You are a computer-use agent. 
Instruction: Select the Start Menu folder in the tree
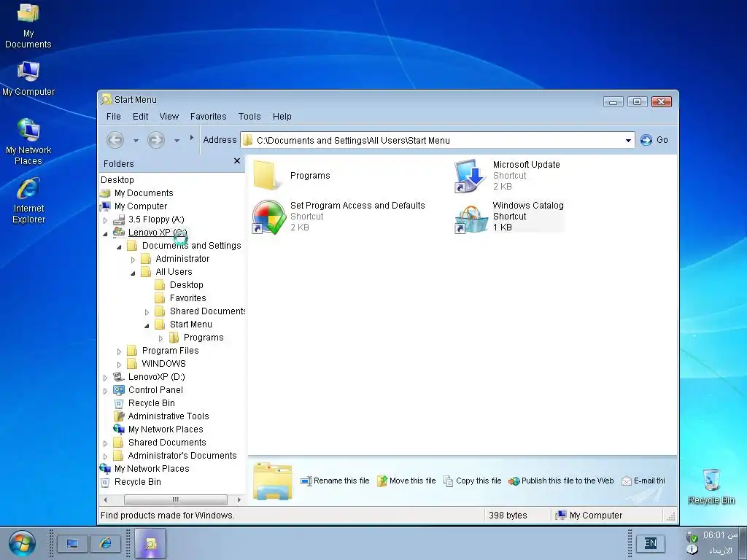point(190,324)
